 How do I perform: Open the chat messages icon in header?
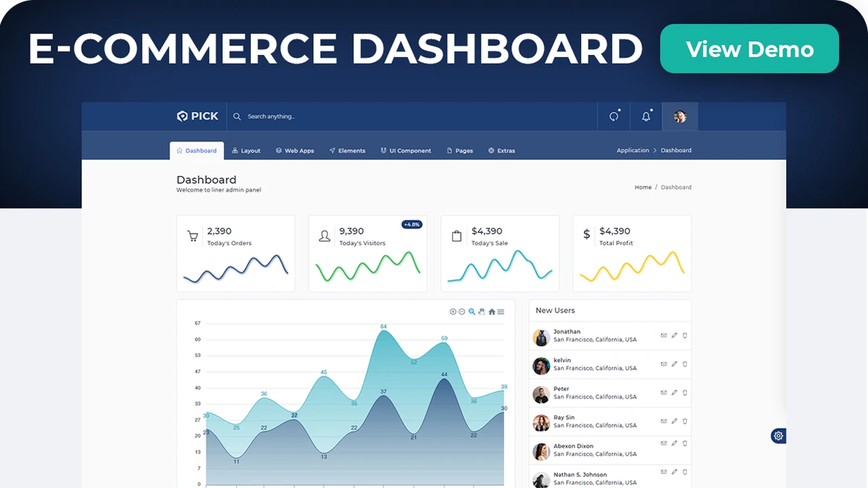pos(614,117)
